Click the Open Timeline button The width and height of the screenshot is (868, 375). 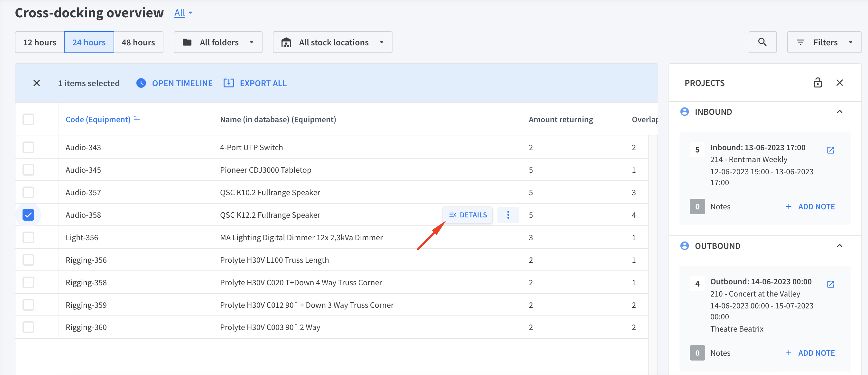[x=175, y=83]
